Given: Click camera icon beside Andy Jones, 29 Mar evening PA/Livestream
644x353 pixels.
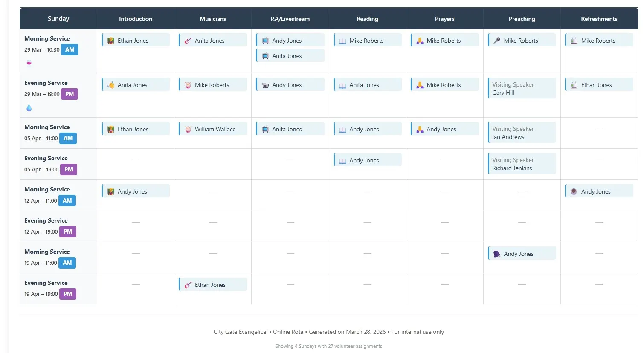Looking at the screenshot, I should click(265, 85).
